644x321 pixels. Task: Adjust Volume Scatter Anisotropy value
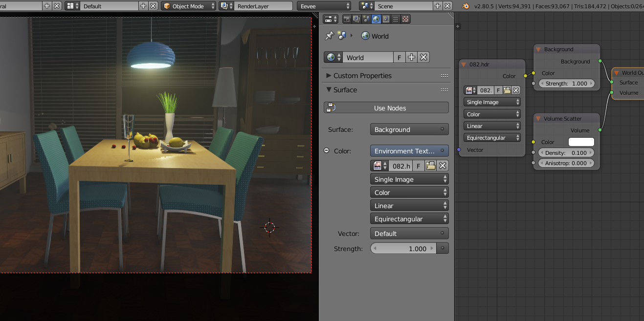click(566, 163)
